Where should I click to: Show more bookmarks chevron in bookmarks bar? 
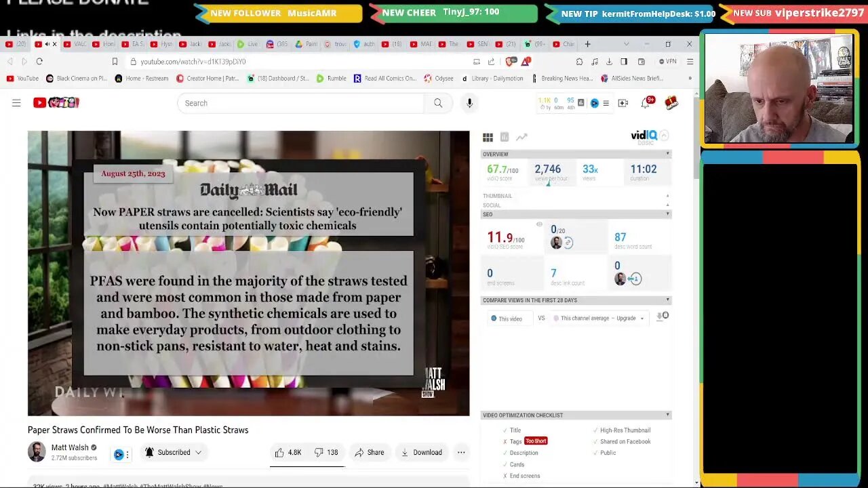coord(690,79)
